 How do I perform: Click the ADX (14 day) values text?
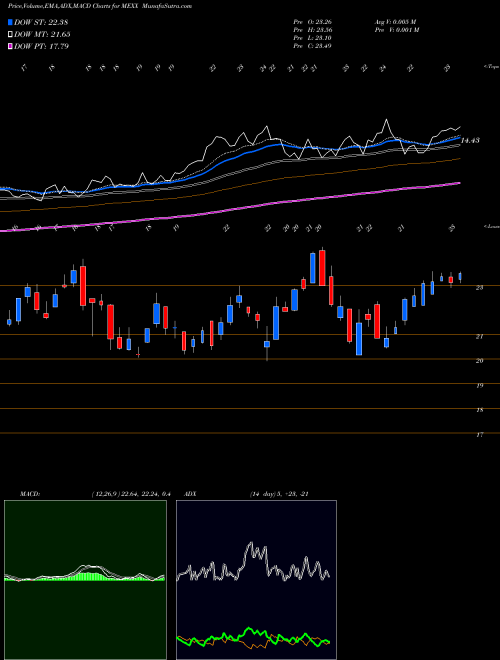pos(279,494)
